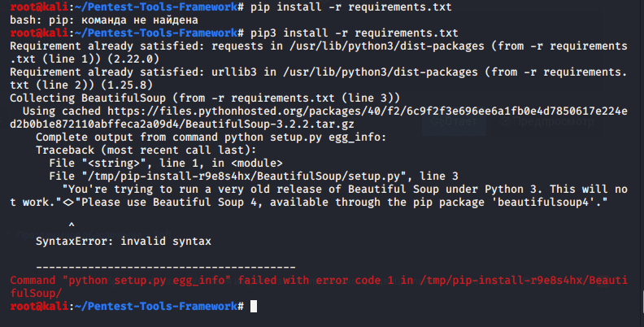644x327 pixels.
Task: Click the cursor block at the last prompt
Action: [x=255, y=307]
